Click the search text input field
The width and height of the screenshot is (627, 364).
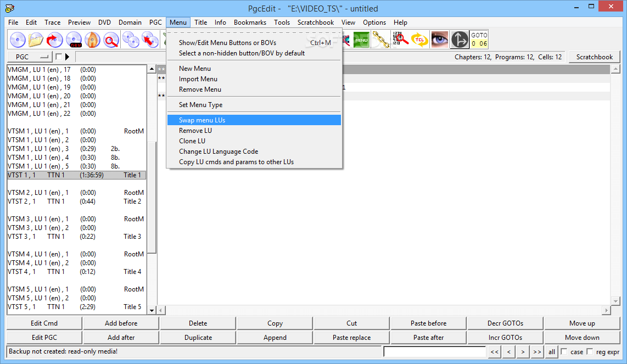tap(435, 352)
